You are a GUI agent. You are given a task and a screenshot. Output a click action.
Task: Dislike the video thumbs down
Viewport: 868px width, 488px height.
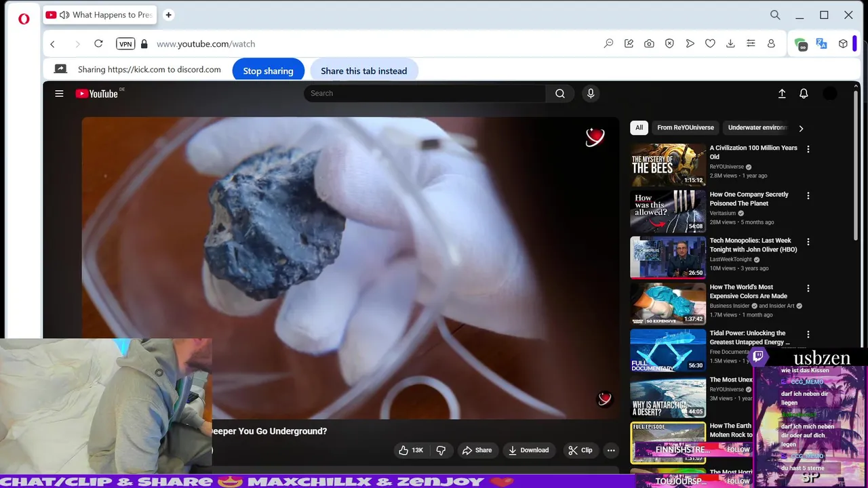click(441, 450)
